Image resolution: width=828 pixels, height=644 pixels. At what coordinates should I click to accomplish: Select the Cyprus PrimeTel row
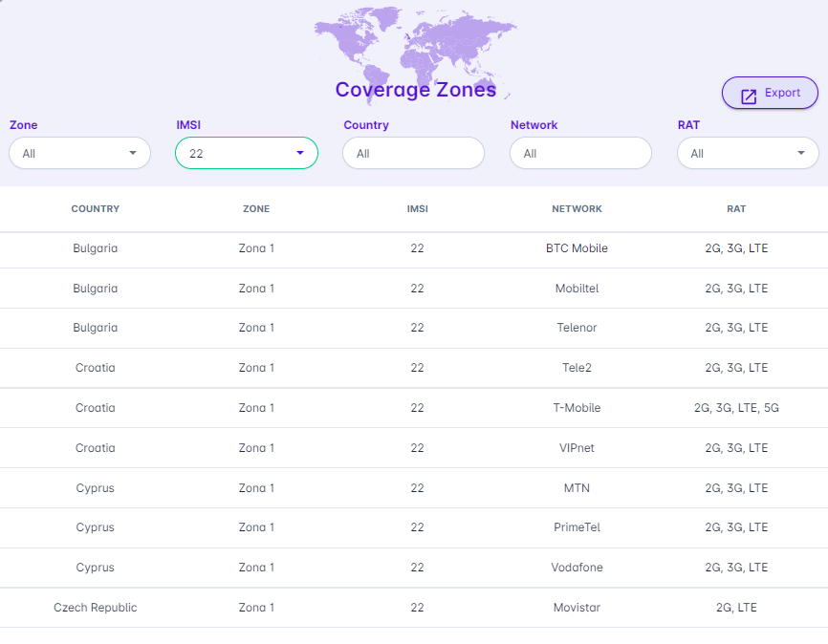(577, 527)
